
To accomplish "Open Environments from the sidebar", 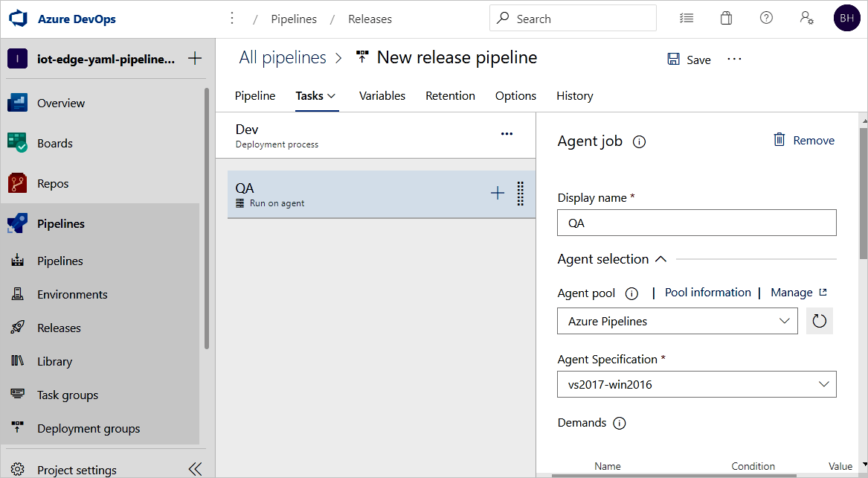I will [73, 294].
